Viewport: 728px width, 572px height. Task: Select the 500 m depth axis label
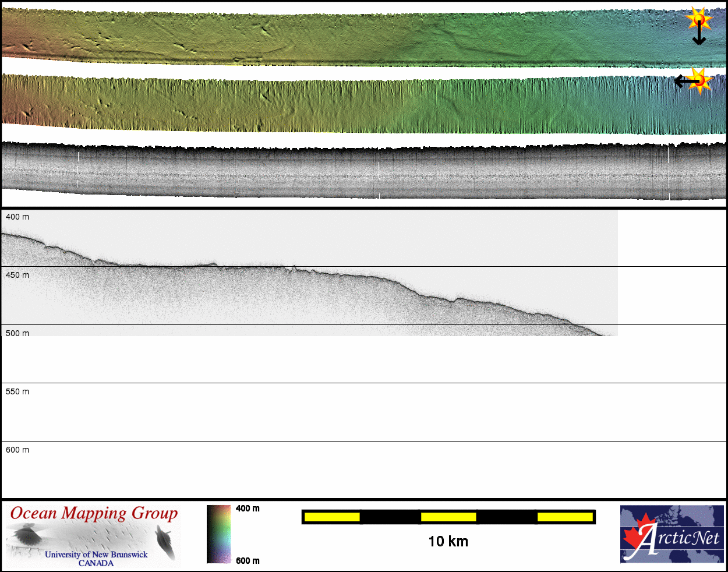[17, 333]
